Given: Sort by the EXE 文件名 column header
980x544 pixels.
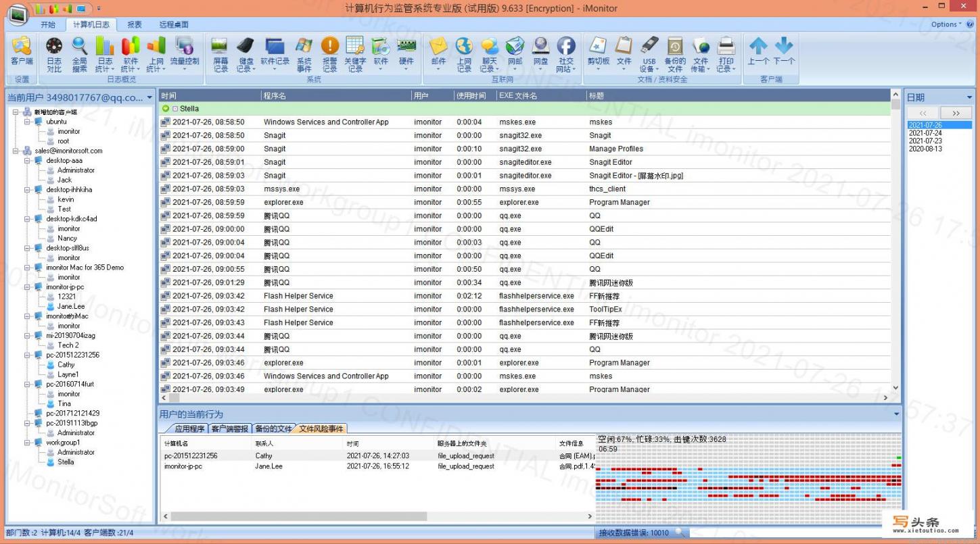Looking at the screenshot, I should pos(541,96).
